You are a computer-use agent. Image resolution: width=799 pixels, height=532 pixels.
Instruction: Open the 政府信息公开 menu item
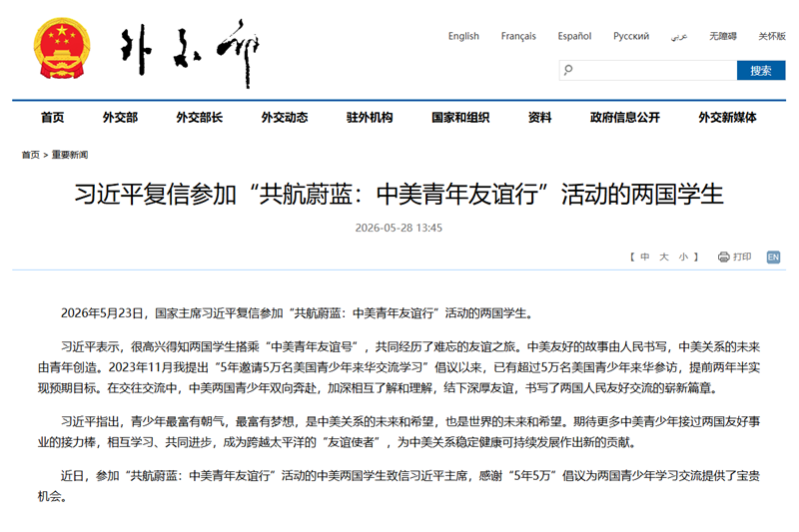click(625, 118)
